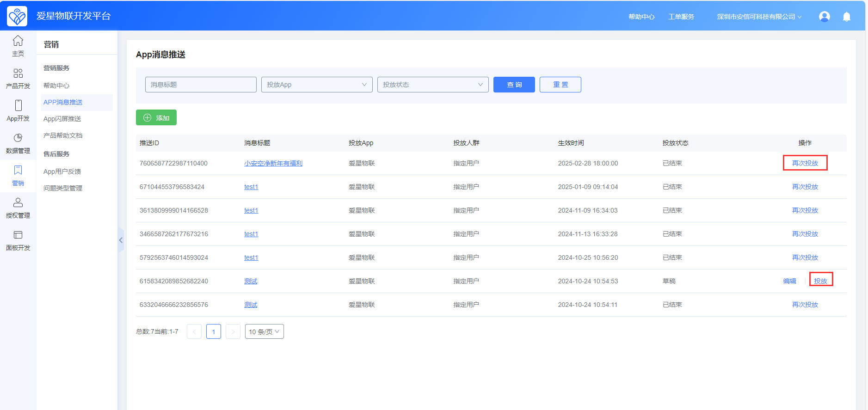Click 编辑 on the draft row
Screen dimensions: 868x410
pyautogui.click(x=790, y=281)
